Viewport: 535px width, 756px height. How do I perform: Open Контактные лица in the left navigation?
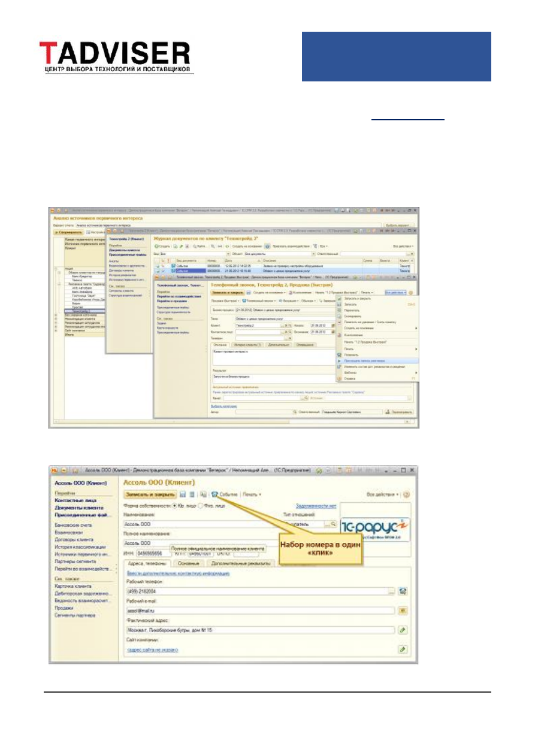click(x=75, y=501)
